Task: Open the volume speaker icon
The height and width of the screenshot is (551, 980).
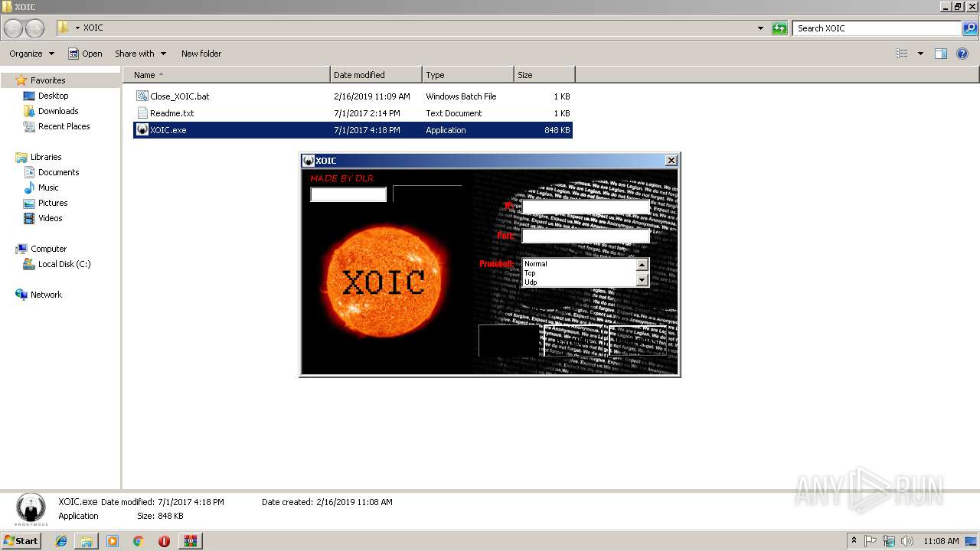Action: click(x=907, y=541)
